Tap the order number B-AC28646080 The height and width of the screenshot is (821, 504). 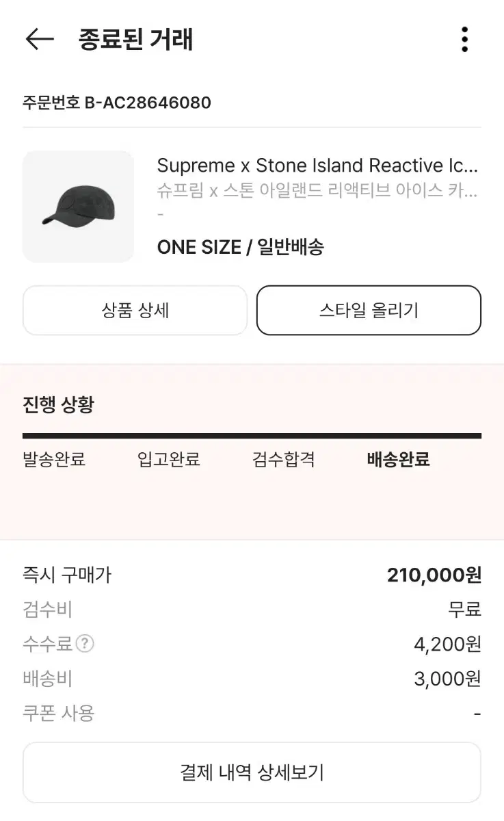click(x=117, y=103)
